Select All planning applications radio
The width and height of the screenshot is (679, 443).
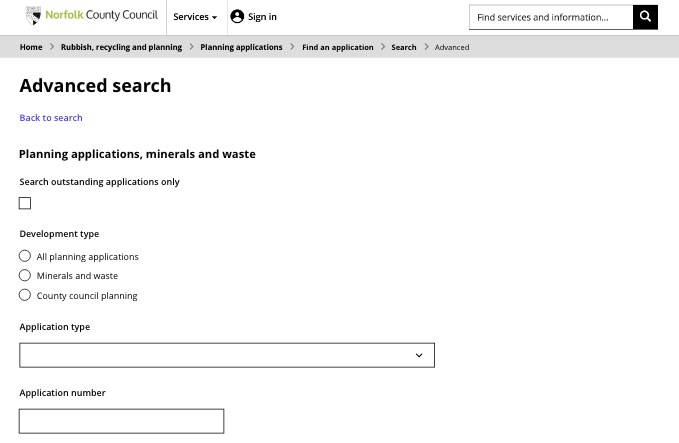pos(25,256)
